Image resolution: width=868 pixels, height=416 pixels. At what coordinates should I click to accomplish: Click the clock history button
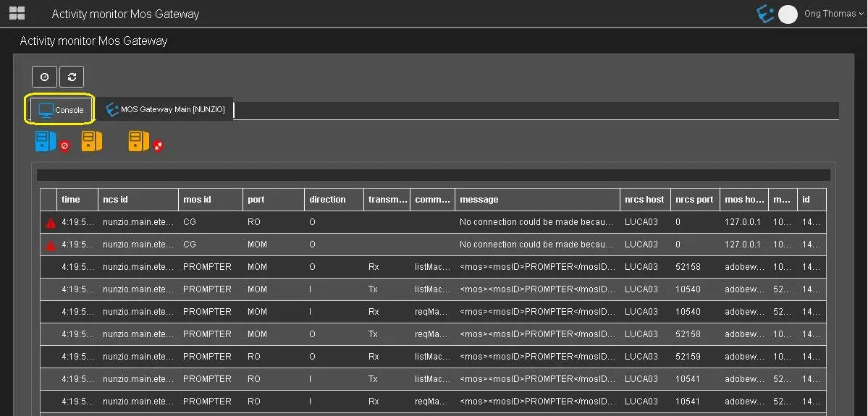[x=44, y=77]
